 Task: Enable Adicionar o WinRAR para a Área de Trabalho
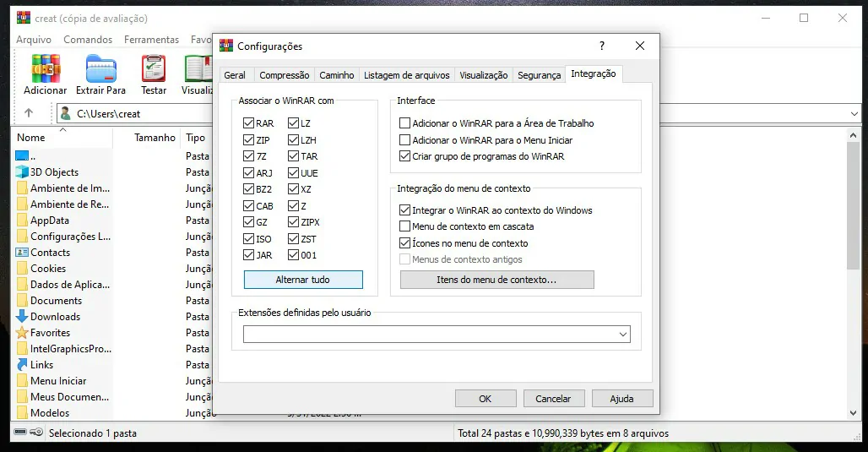point(404,123)
